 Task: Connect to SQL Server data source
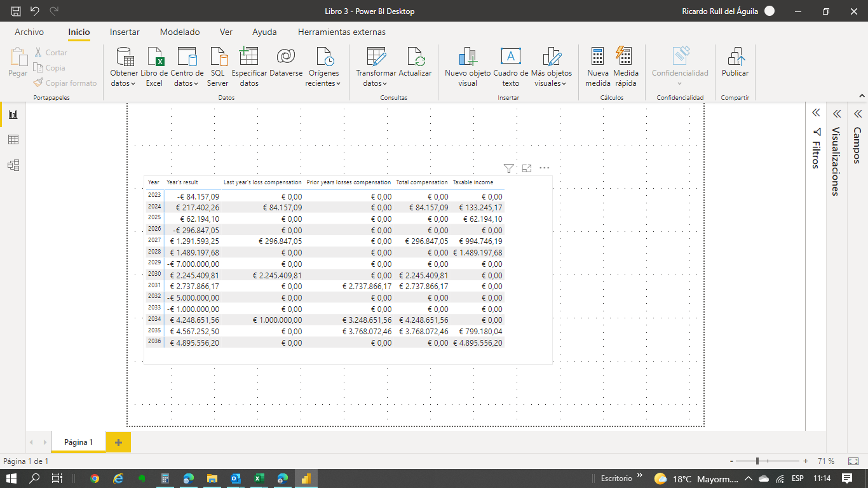(218, 67)
